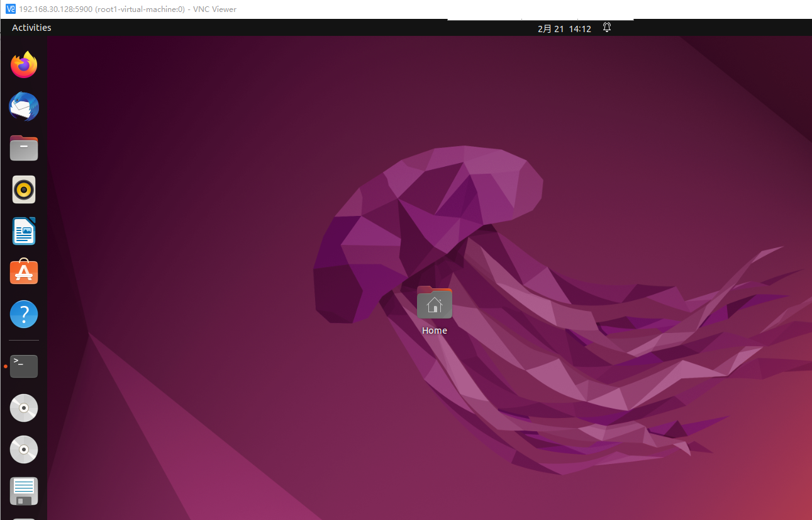Screen dimensions: 812x520
Task: Open the Help question mark icon
Action: [x=24, y=314]
